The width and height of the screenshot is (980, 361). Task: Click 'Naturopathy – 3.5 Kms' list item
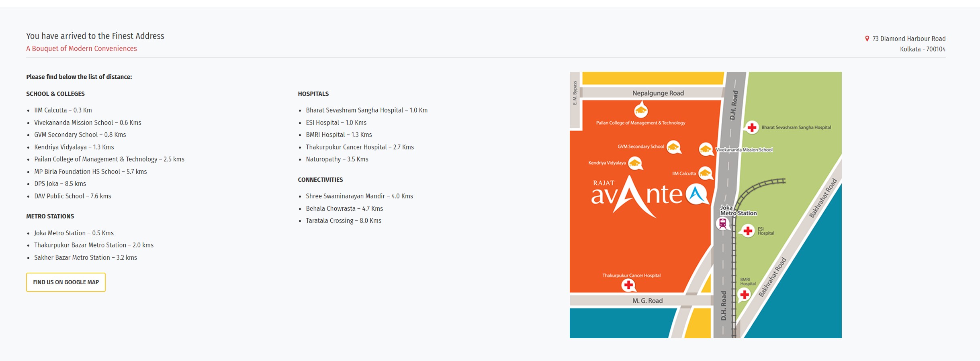coord(337,159)
